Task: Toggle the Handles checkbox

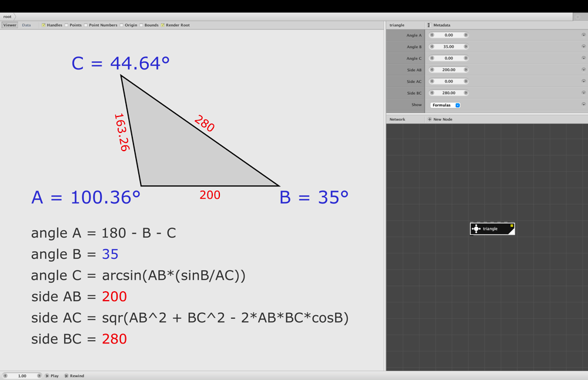Action: pos(44,25)
